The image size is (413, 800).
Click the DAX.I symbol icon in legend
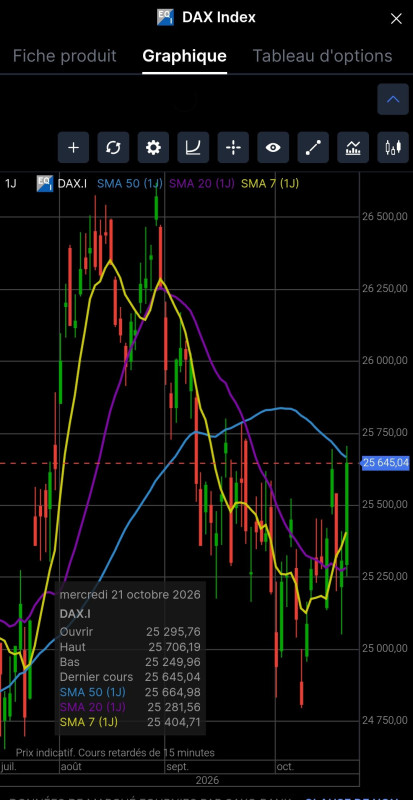[x=44, y=184]
